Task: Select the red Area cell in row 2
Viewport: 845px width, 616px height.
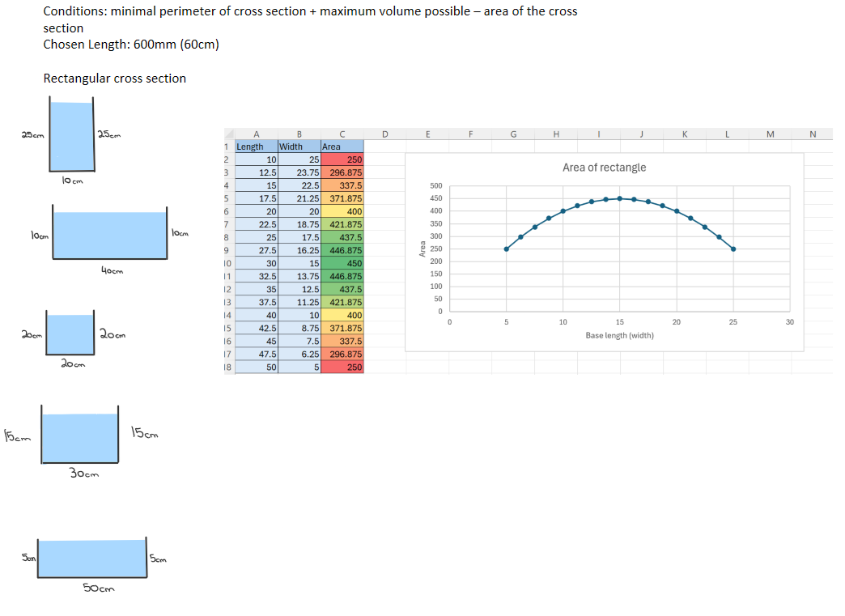Action: tap(342, 159)
